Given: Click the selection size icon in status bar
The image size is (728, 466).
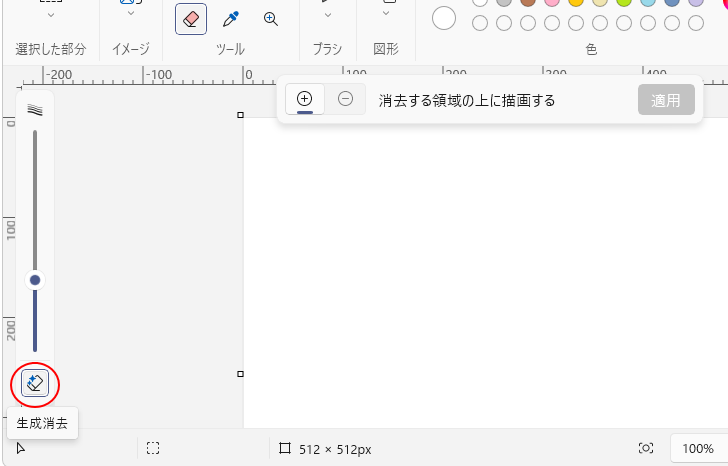Looking at the screenshot, I should point(153,449).
